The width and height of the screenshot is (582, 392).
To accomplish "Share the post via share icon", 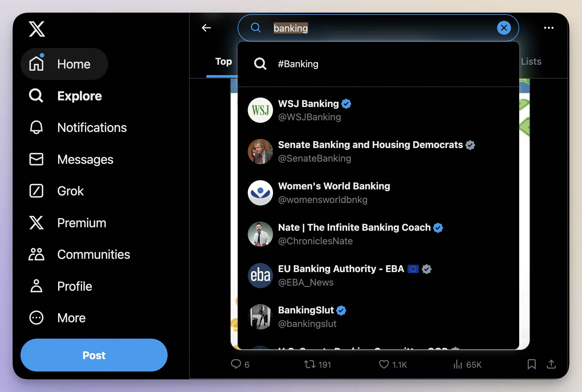I will tap(551, 364).
